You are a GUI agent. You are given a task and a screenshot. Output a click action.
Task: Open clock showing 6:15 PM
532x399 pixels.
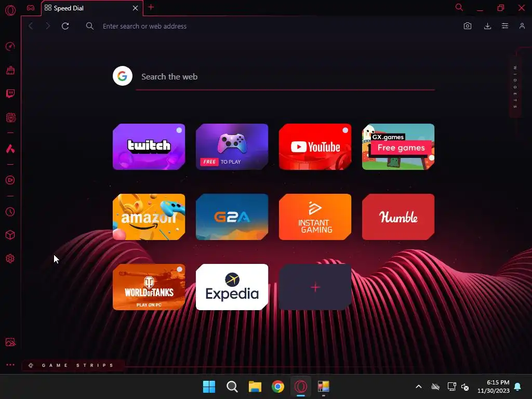pos(494,387)
